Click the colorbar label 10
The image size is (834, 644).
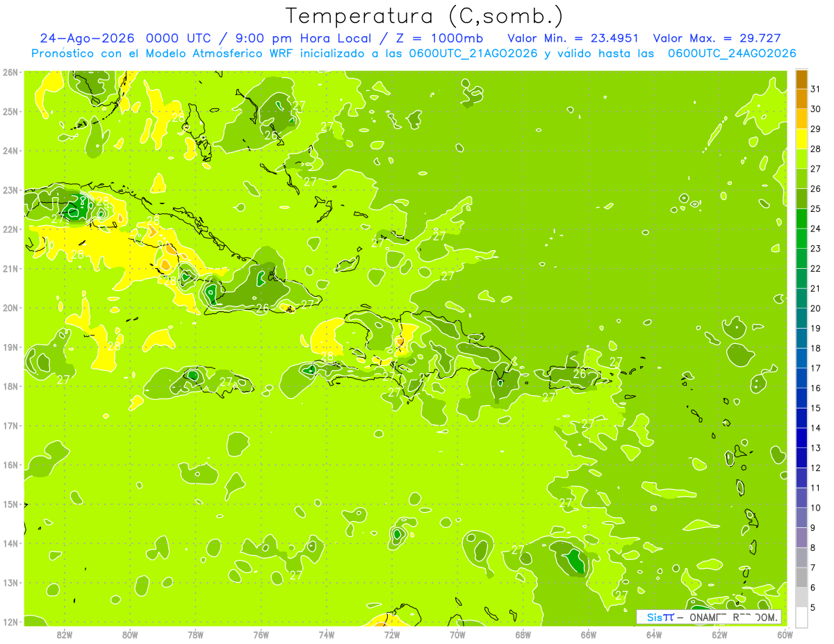(x=815, y=508)
